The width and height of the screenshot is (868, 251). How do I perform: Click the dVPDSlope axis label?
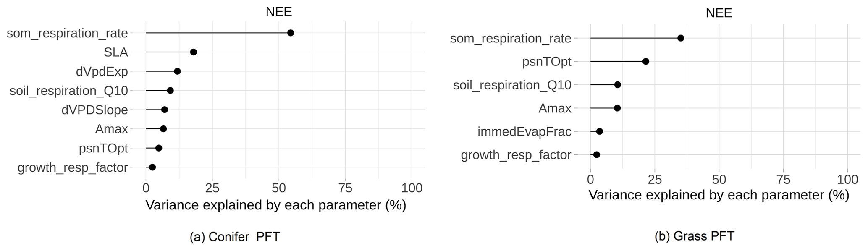pyautogui.click(x=94, y=110)
